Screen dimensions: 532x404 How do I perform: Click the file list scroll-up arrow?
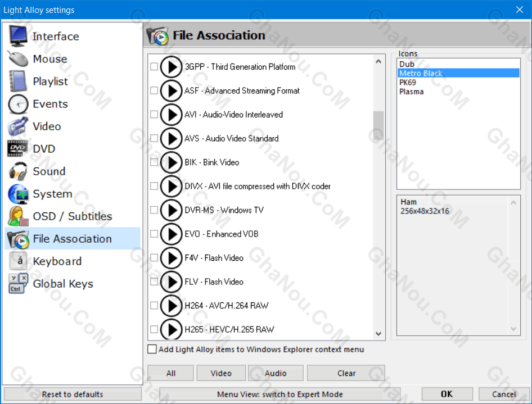378,62
